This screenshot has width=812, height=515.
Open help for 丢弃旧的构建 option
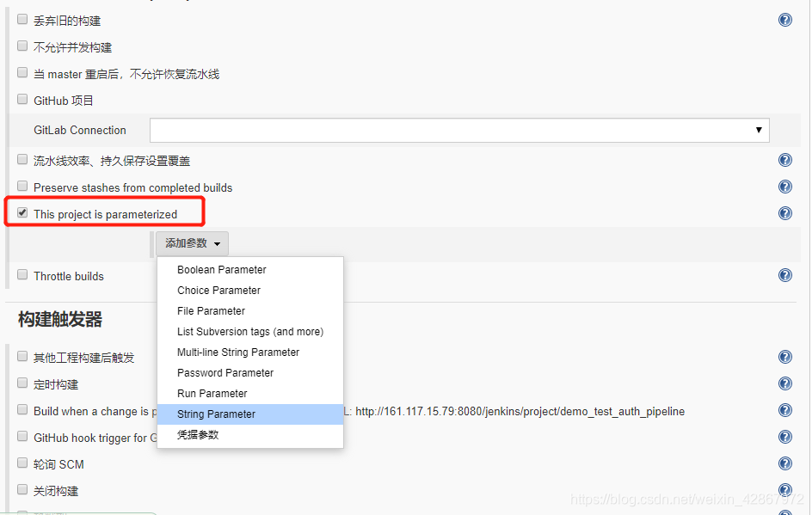[x=785, y=20]
